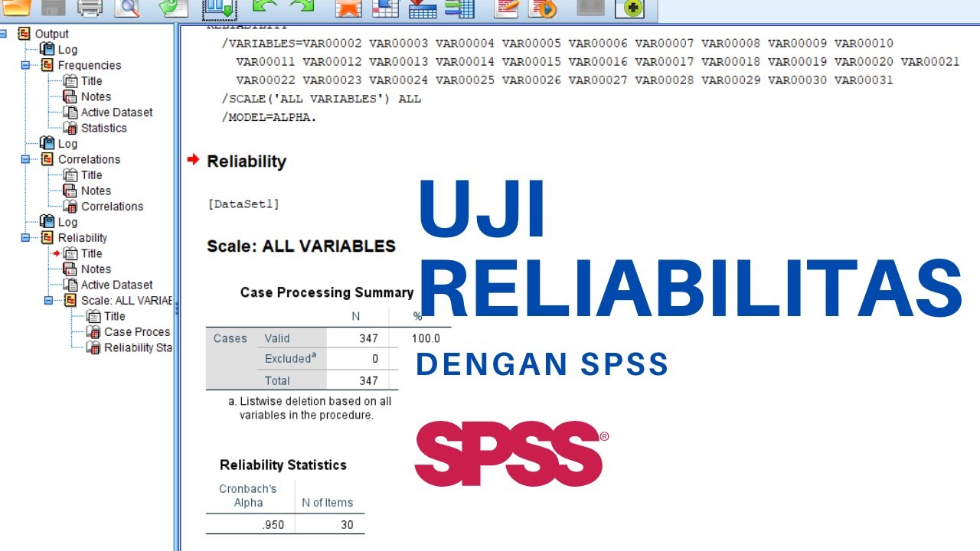980x551 pixels.
Task: Click the Scale: ALL VARIABLES heading
Action: coord(301,246)
